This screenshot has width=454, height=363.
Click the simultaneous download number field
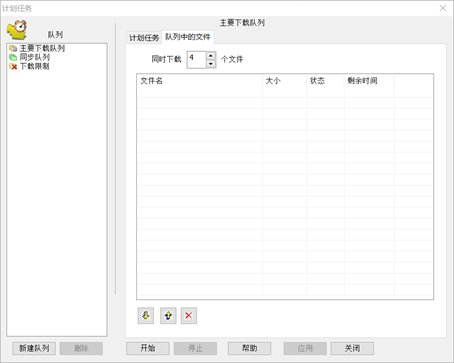coord(197,60)
